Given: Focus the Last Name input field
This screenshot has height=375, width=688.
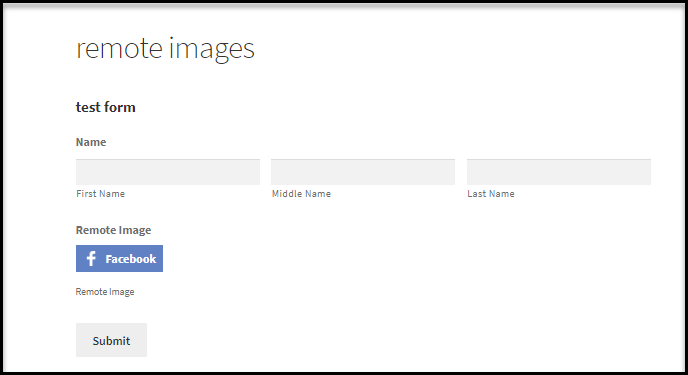Looking at the screenshot, I should point(559,172).
